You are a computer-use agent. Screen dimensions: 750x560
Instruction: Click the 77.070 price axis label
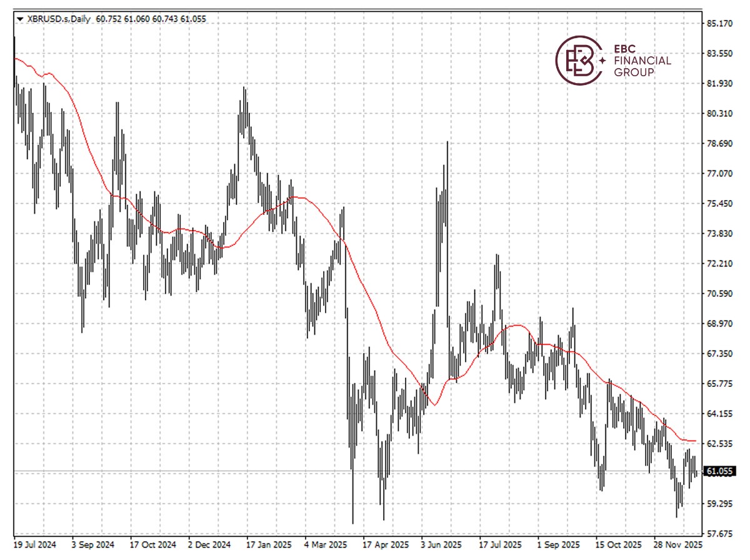(719, 174)
